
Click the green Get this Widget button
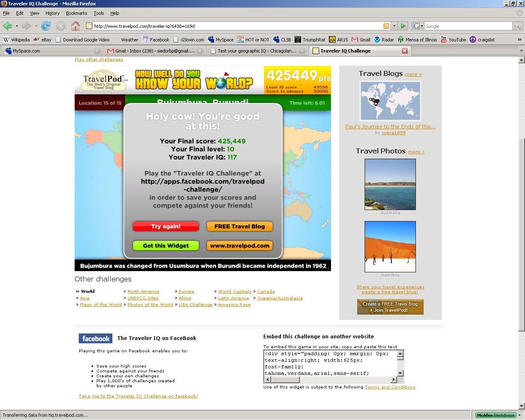point(166,246)
